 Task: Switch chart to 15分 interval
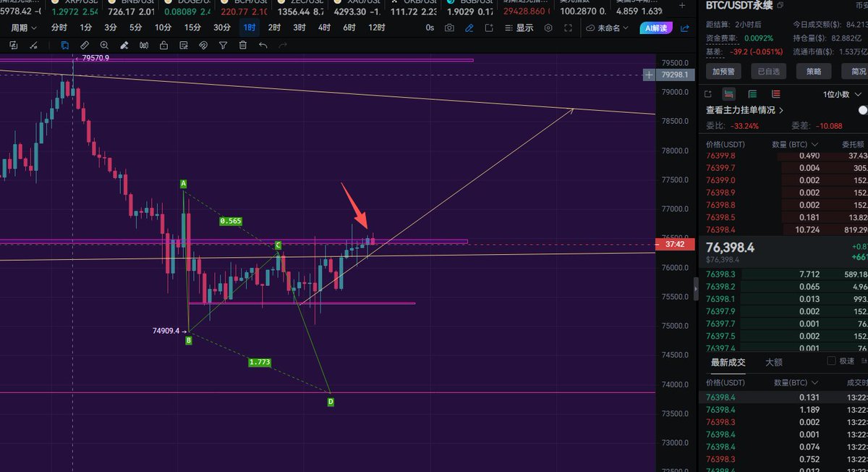[192, 28]
